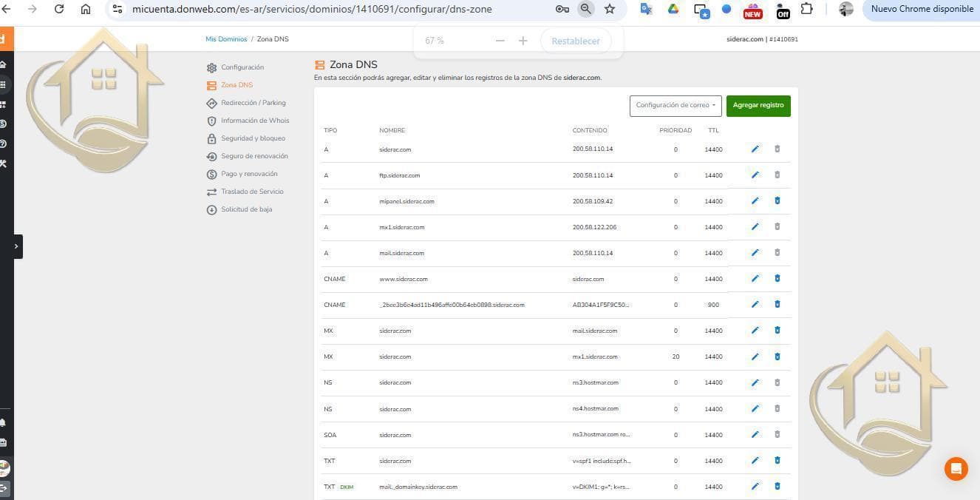This screenshot has width=980, height=500.
Task: Open the orange chat support bubble
Action: [956, 468]
